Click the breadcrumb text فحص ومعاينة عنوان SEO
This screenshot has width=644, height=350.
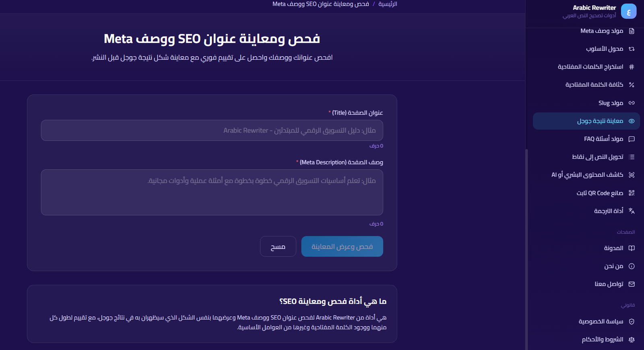[x=321, y=4]
